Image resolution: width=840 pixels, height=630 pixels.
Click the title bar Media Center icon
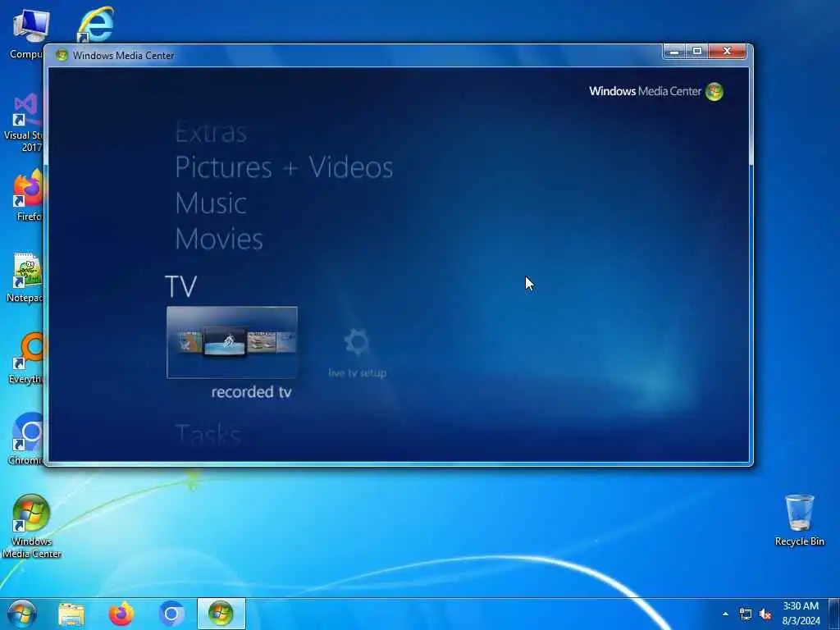click(x=62, y=55)
